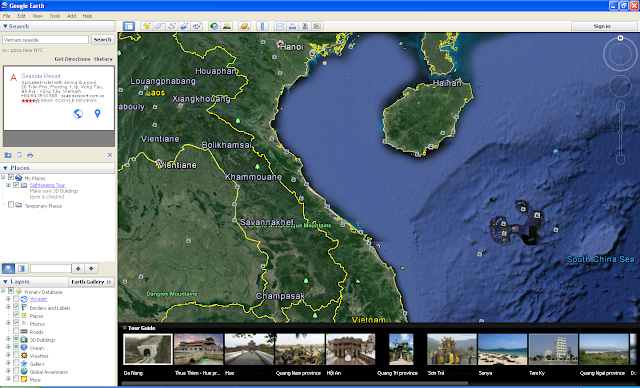Collapse the Places panel triangle

coord(5,168)
